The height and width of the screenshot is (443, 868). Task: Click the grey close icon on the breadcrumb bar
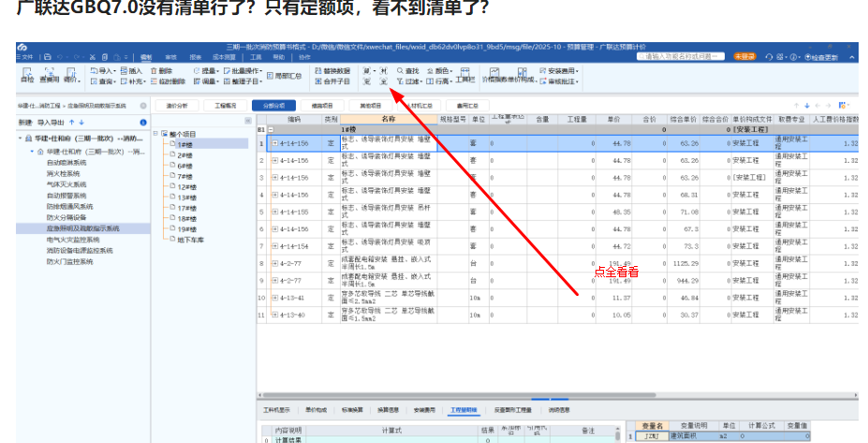pos(143,105)
